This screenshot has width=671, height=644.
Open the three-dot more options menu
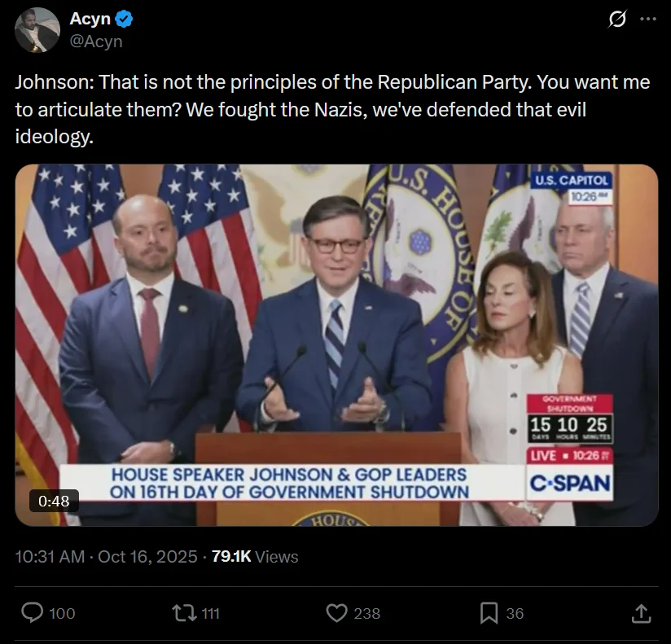pos(648,20)
